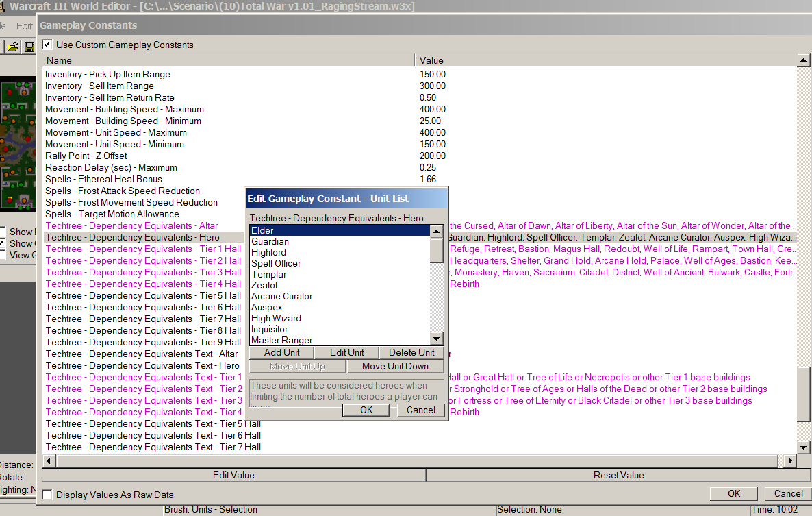
Task: Click the constants list scroll down arrow
Action: [803, 447]
